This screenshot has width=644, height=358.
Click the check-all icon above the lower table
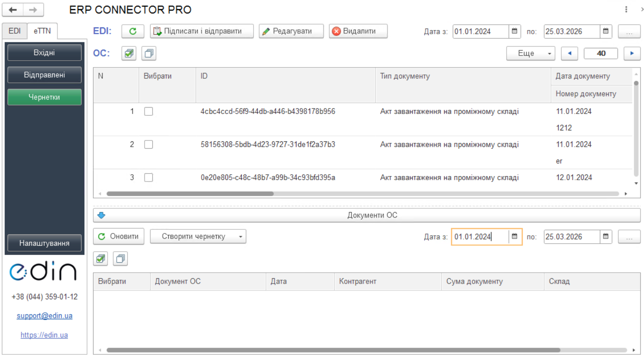(101, 259)
